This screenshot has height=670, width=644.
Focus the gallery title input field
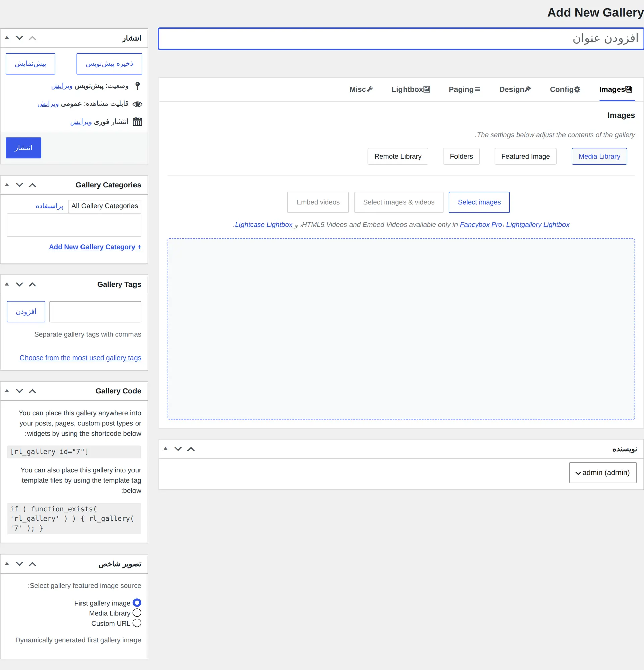401,39
